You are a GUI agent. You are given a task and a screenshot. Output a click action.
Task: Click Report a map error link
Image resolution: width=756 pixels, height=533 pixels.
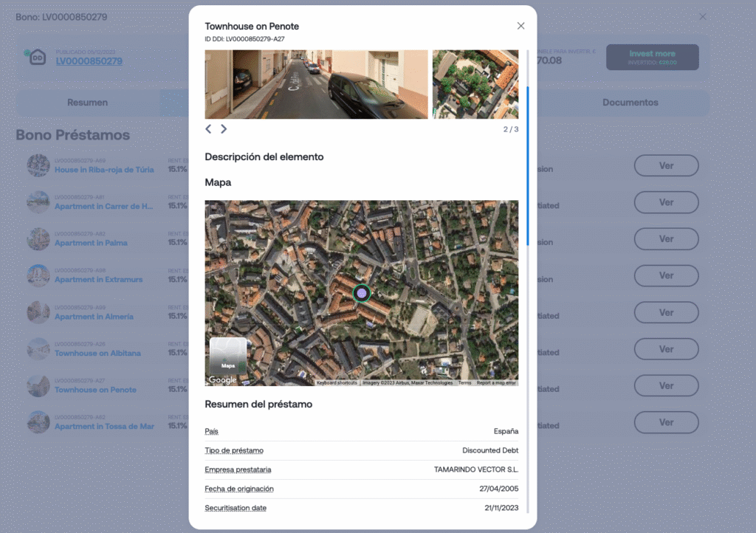click(x=496, y=382)
